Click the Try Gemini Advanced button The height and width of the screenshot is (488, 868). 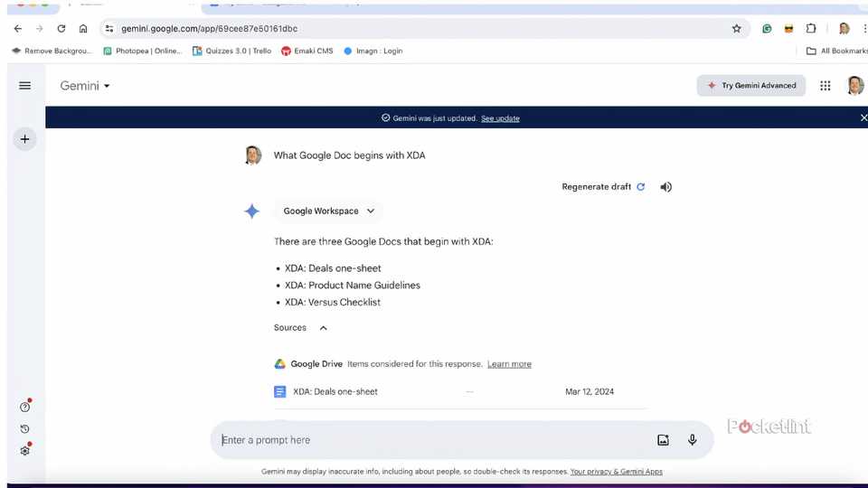[751, 86]
